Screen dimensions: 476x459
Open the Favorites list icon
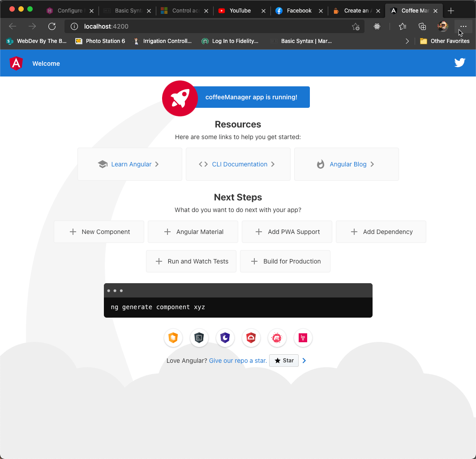click(x=403, y=26)
